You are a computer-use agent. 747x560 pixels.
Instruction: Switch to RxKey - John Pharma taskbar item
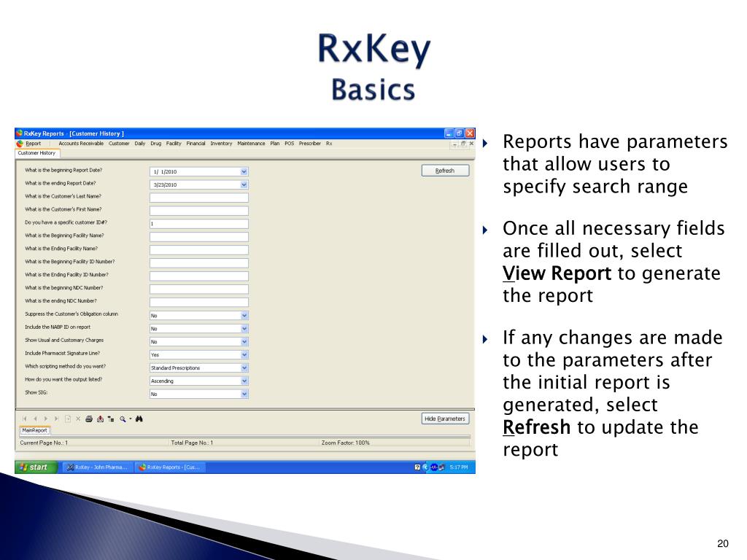pyautogui.click(x=97, y=467)
